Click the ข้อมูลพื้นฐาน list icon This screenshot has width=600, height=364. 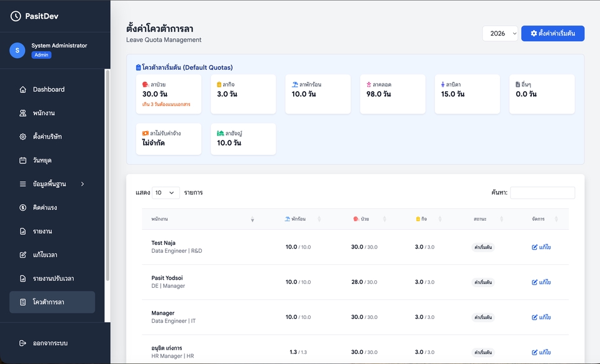pyautogui.click(x=23, y=184)
